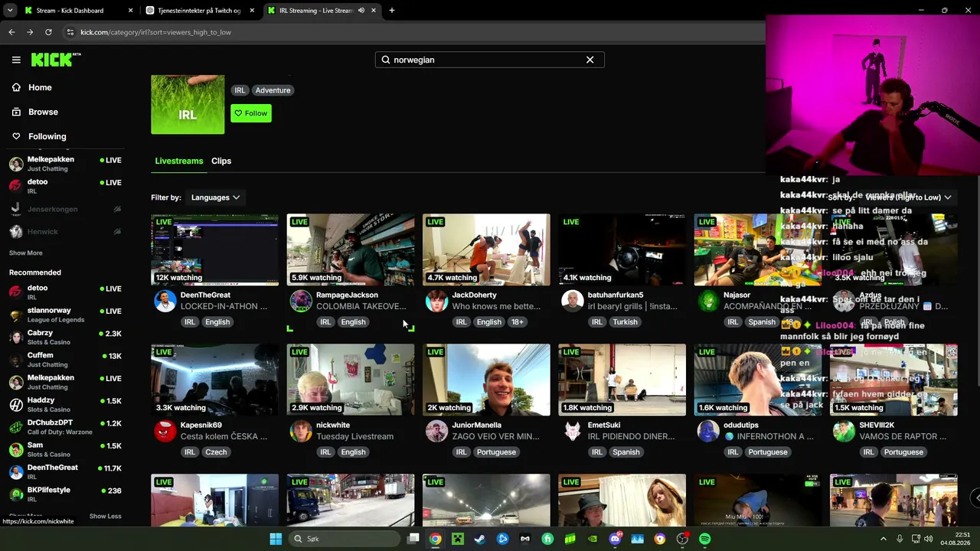Viewport: 980px width, 551px height.
Task: Click 'Who knows me bette...' title under JackDoherty
Action: [496, 306]
